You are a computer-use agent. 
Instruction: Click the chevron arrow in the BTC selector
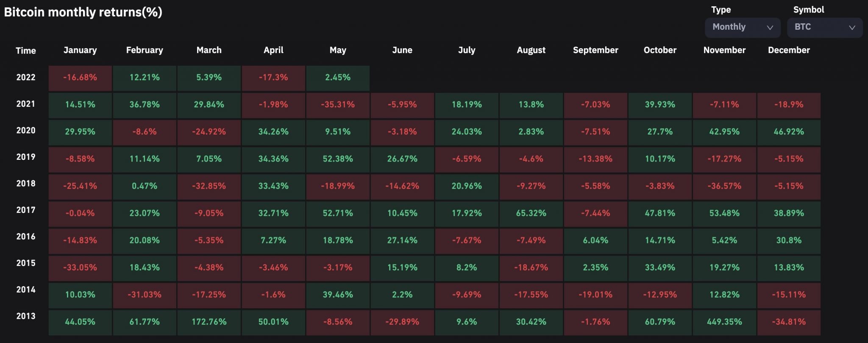point(852,28)
